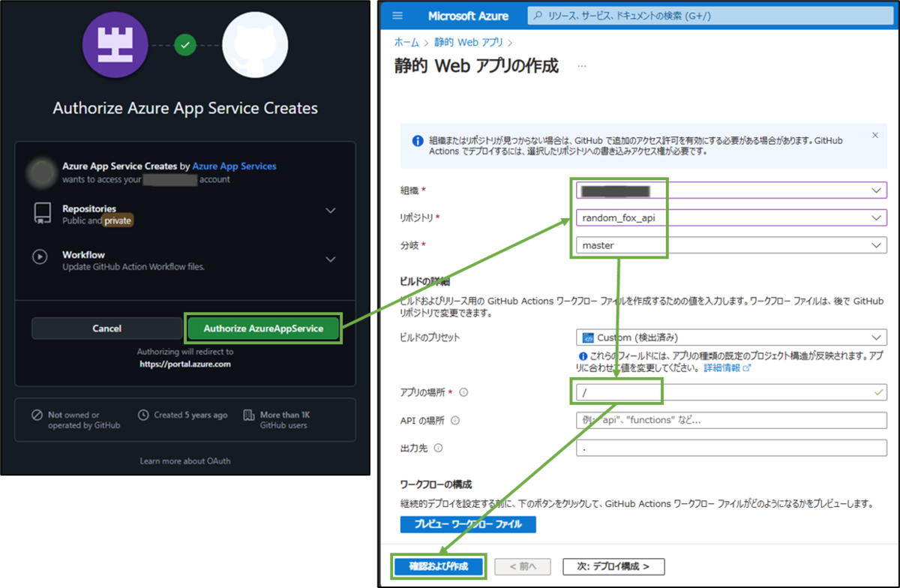Screen dimensions: 900x588
Task: Click the アプリの場所 input field
Action: (731, 392)
